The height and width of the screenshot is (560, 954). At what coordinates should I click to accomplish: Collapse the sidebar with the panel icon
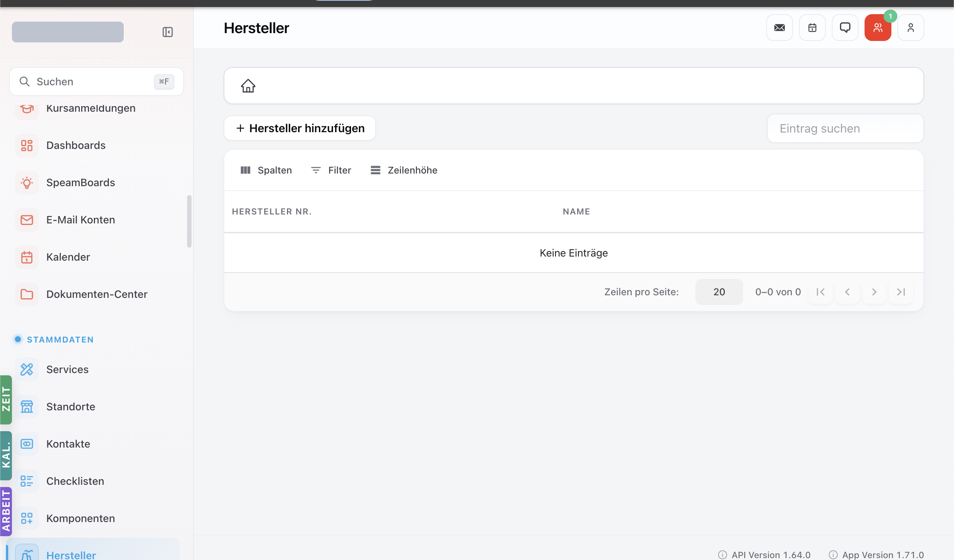pos(167,32)
